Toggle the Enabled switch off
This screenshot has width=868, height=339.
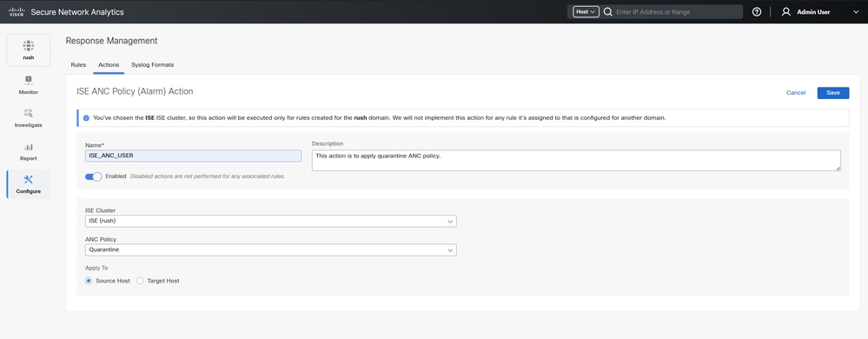point(93,176)
